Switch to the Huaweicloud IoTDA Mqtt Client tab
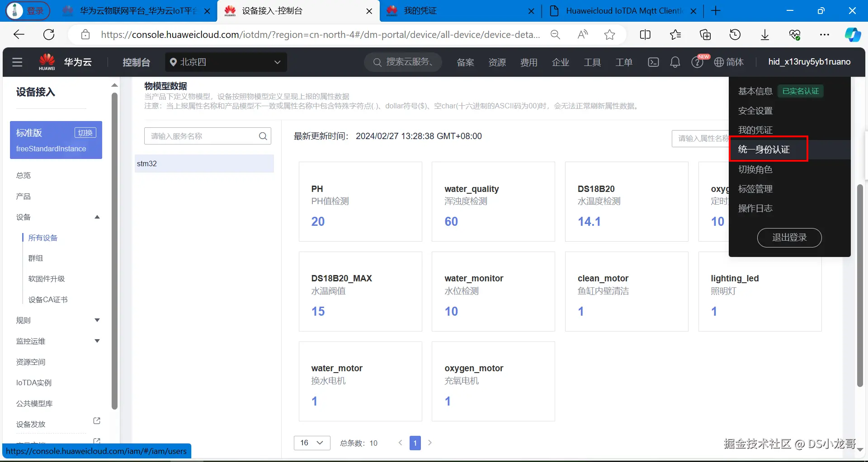 pos(623,11)
